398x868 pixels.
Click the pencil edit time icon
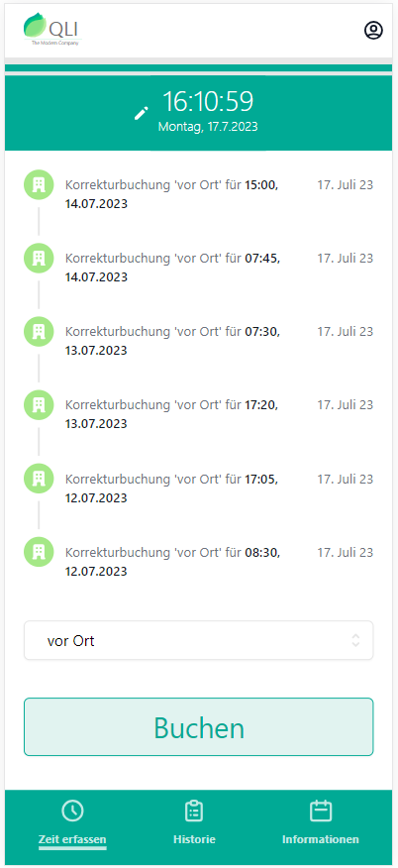[x=142, y=113]
